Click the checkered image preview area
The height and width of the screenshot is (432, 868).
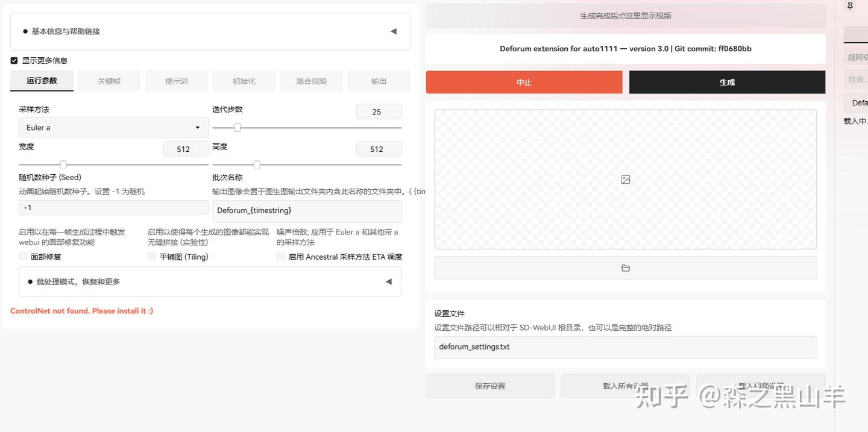[x=626, y=180]
